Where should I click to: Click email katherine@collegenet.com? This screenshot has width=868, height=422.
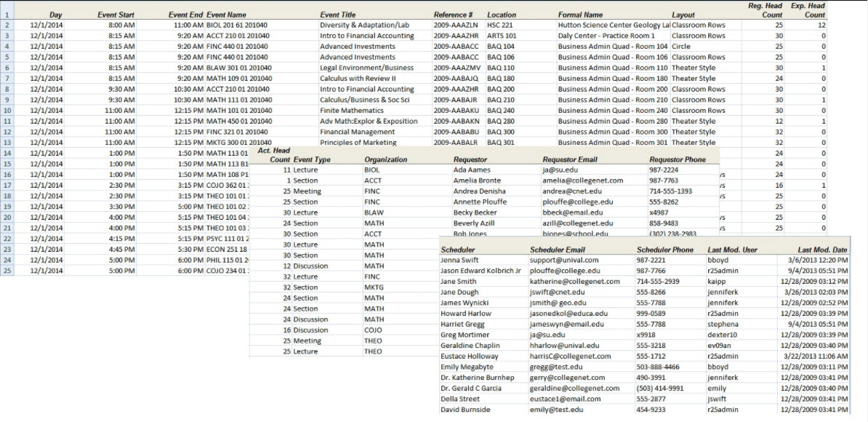[x=574, y=282]
